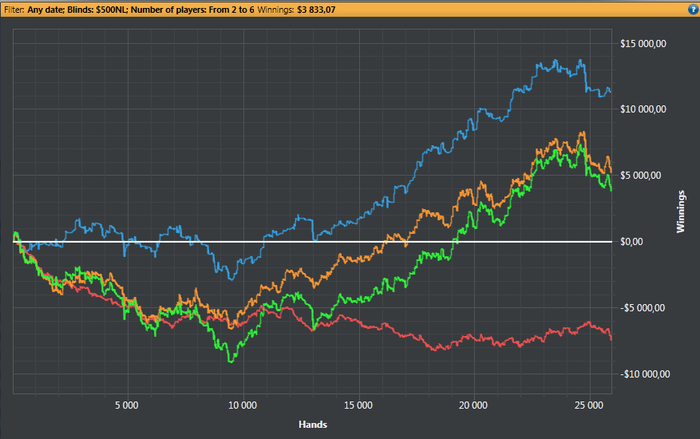Click the 'Winnings: $3 833,07' text
The height and width of the screenshot is (439, 700).
pos(296,9)
